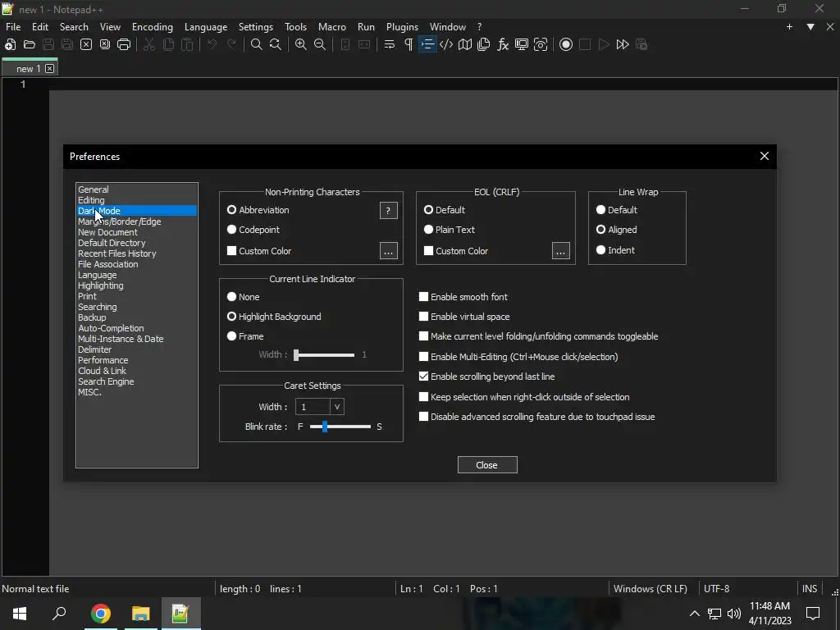Start macro recording with the Record icon
The image size is (840, 630).
566,44
